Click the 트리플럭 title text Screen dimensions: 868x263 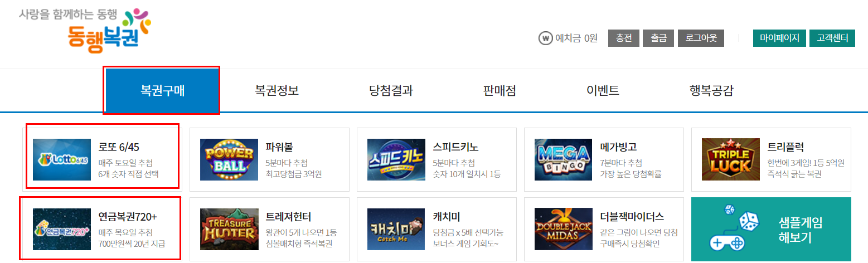tap(785, 147)
